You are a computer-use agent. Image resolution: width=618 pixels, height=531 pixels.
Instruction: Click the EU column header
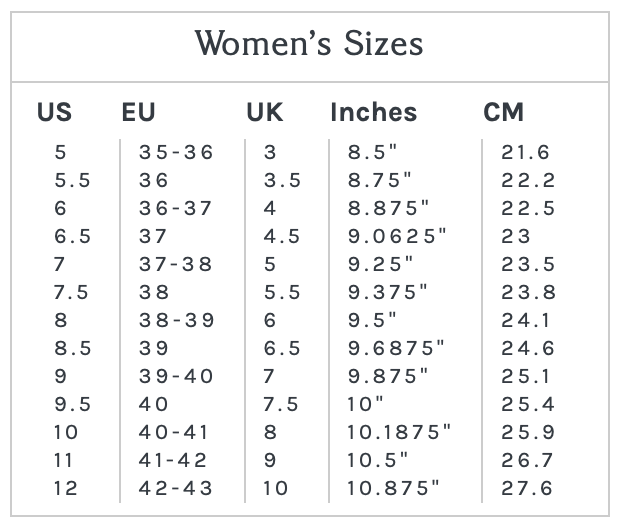(x=139, y=112)
